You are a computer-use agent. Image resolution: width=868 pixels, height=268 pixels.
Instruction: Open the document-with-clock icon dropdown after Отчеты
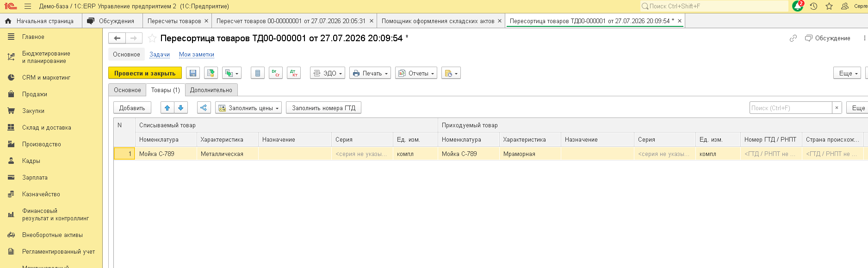click(x=451, y=73)
